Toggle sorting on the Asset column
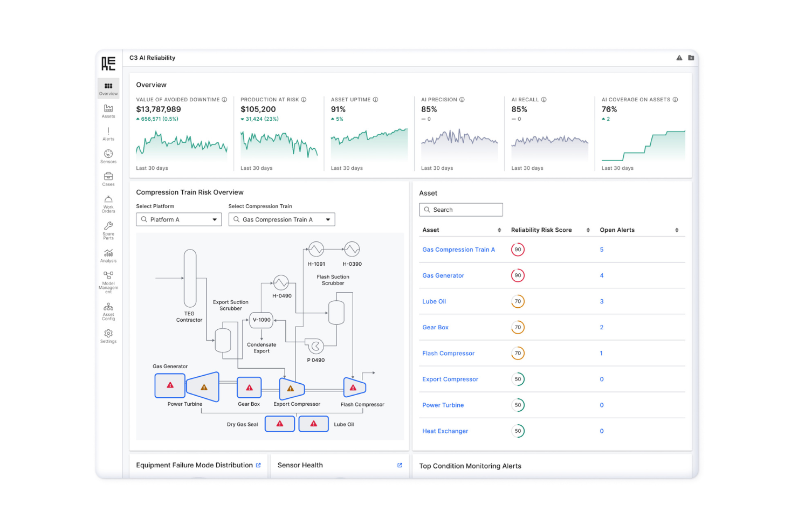798x532 pixels. pos(497,230)
